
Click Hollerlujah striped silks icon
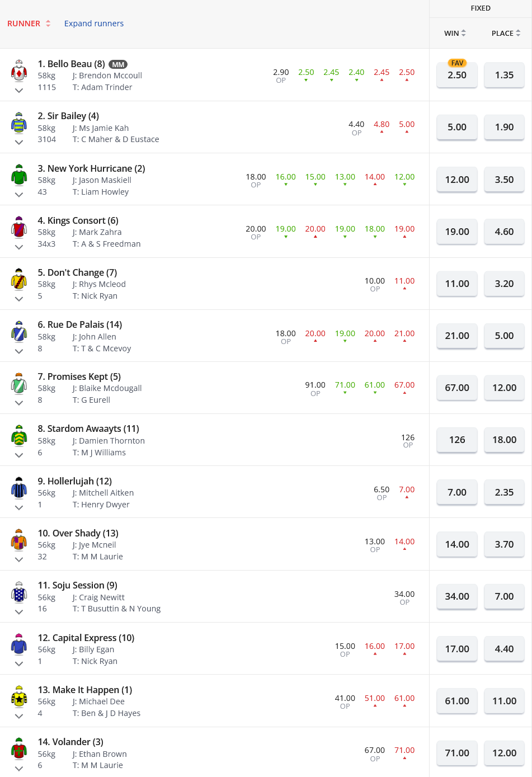pos(19,487)
